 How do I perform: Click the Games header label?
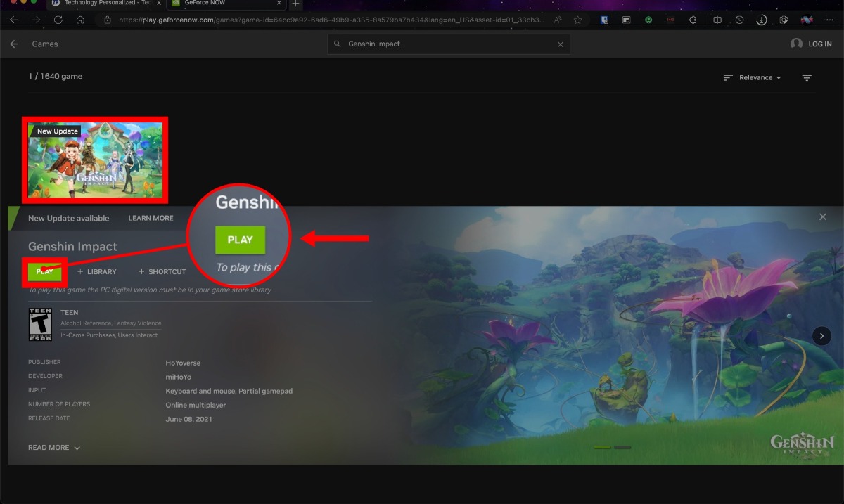[45, 44]
